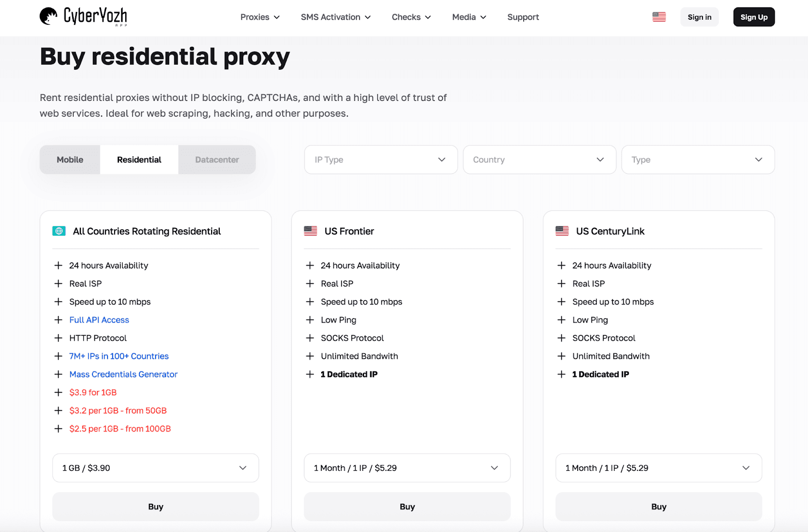Click the All Countries Rotating Residential title

(x=147, y=231)
